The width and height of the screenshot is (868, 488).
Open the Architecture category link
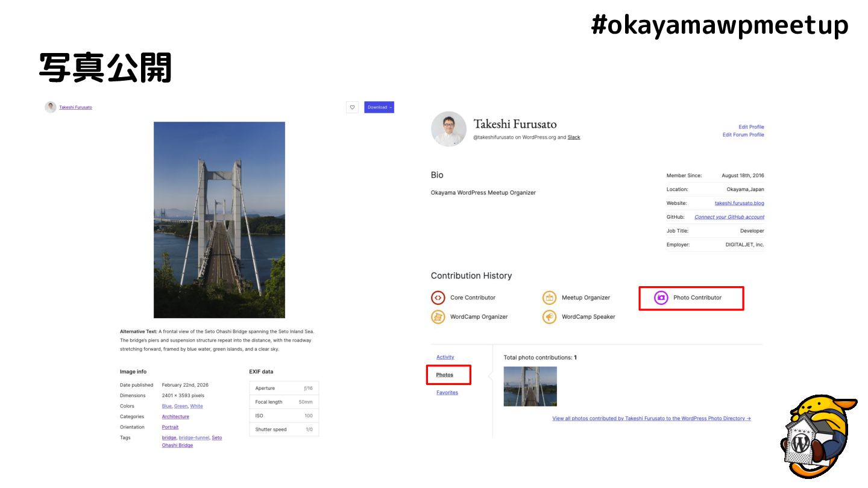[x=175, y=416]
